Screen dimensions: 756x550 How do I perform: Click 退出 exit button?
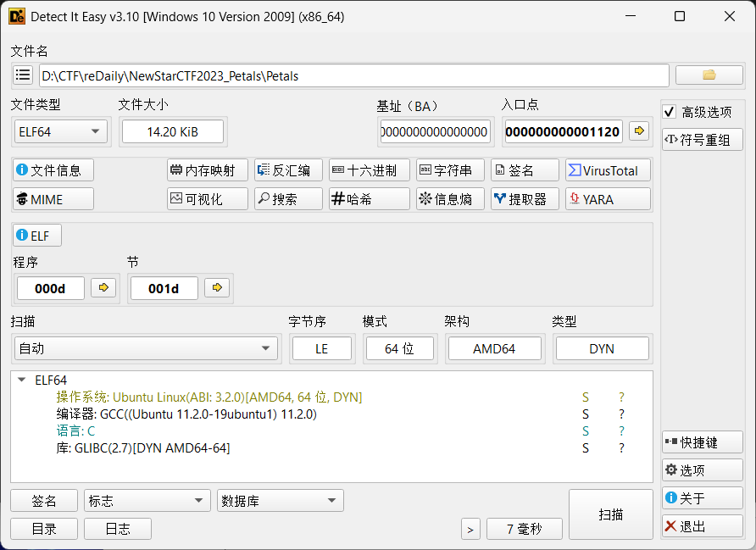tap(702, 526)
